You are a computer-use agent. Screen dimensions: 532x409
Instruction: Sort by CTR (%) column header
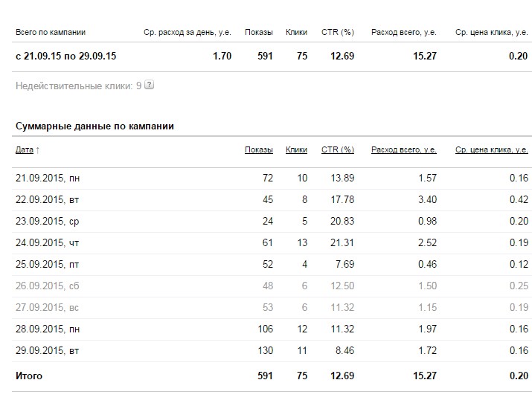[x=338, y=149]
